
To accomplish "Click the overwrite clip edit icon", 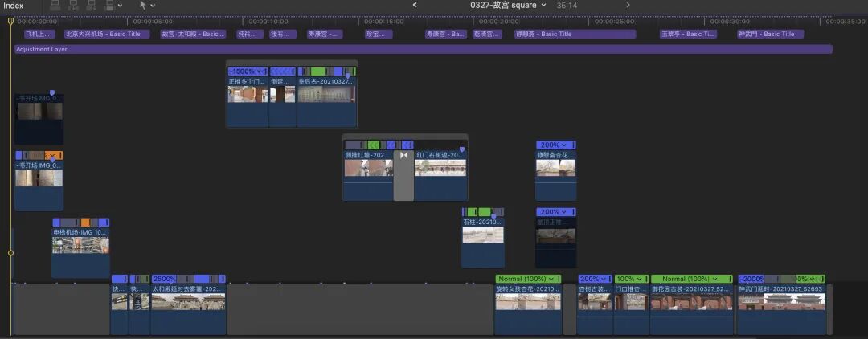I will [109, 6].
